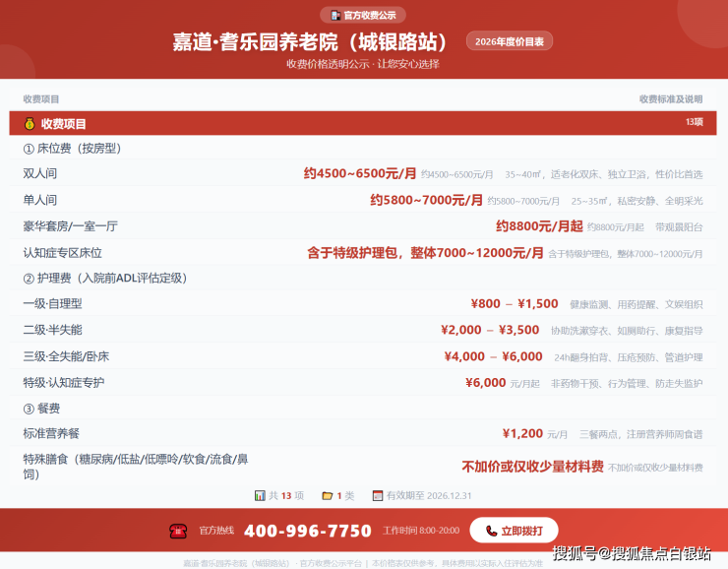Click the ¥4,000 – ¥6,000 price
Viewport: 728px width, 569px height.
(493, 356)
